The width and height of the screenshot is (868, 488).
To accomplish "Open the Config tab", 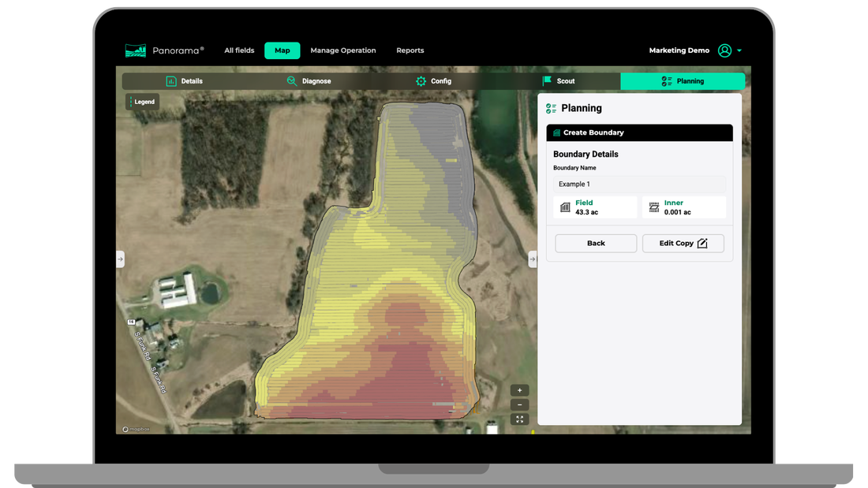I will 433,80.
